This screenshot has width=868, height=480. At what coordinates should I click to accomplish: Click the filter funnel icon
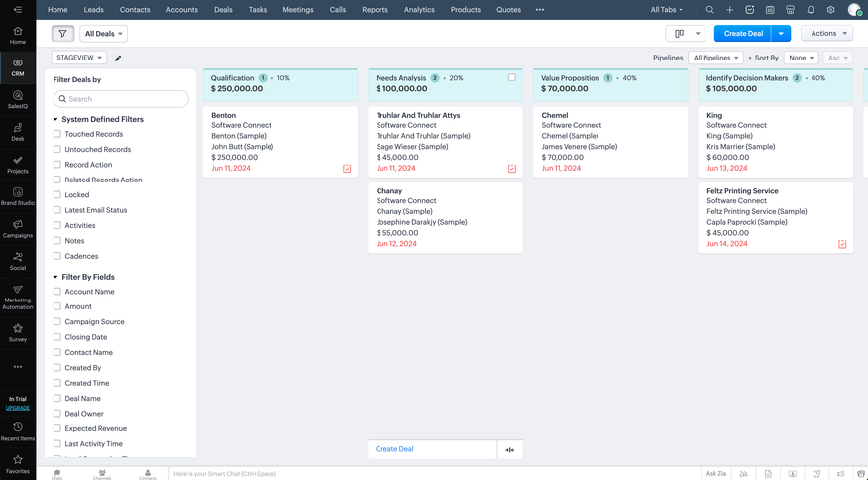[x=62, y=34]
